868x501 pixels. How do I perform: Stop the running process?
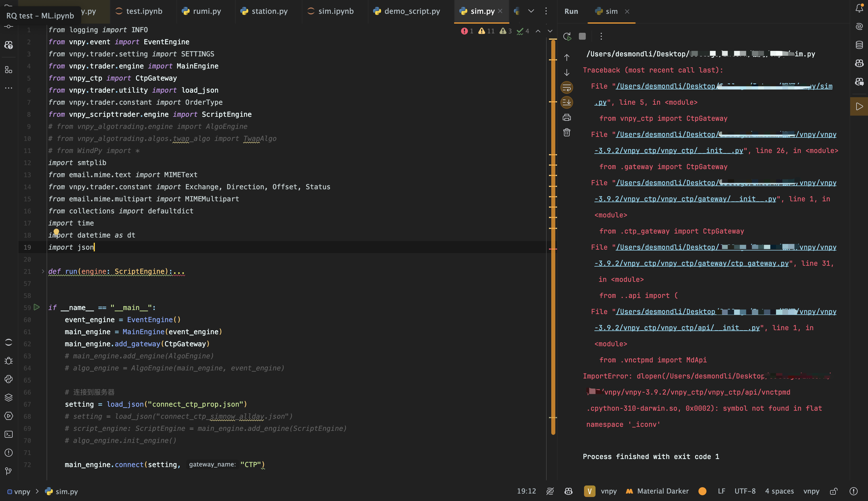[582, 36]
